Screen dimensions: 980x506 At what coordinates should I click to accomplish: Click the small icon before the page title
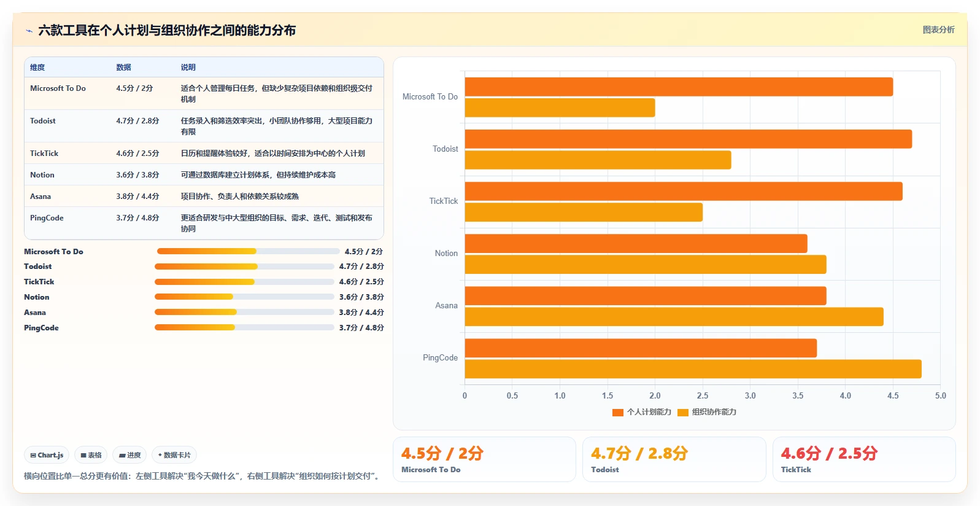click(x=29, y=31)
